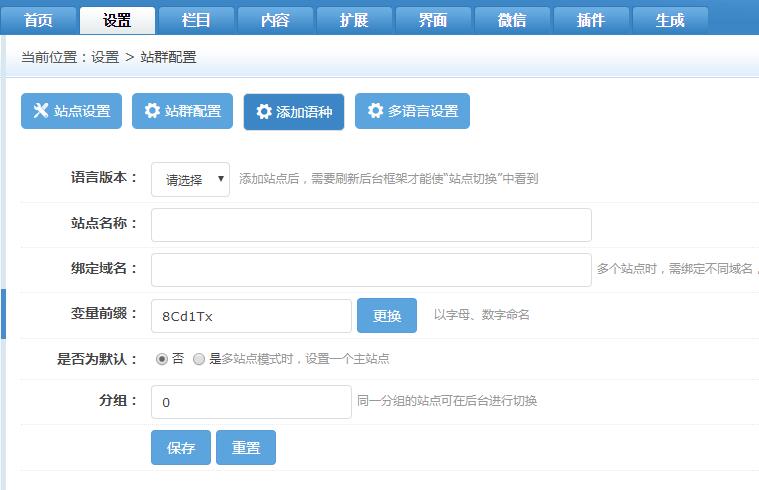Click the gear icon on 站群配置
759x490 pixels.
click(x=152, y=111)
